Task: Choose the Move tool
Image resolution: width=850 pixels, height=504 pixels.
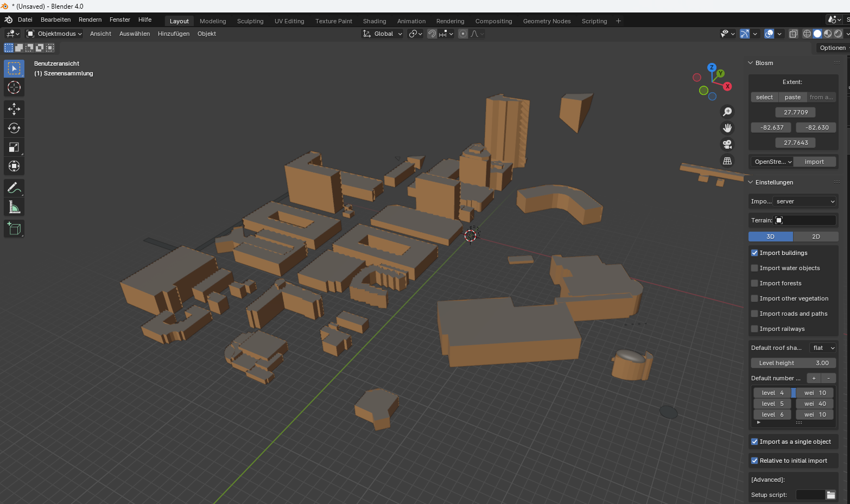Action: pos(14,109)
